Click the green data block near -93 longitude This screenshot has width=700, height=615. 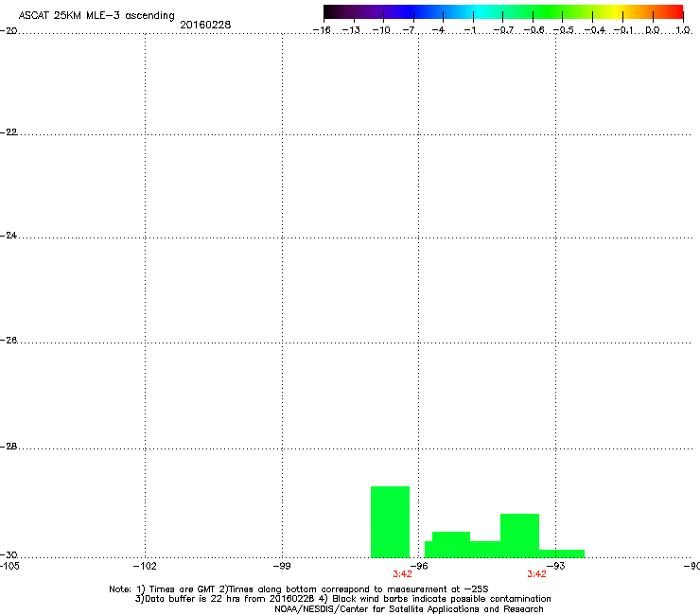519,536
